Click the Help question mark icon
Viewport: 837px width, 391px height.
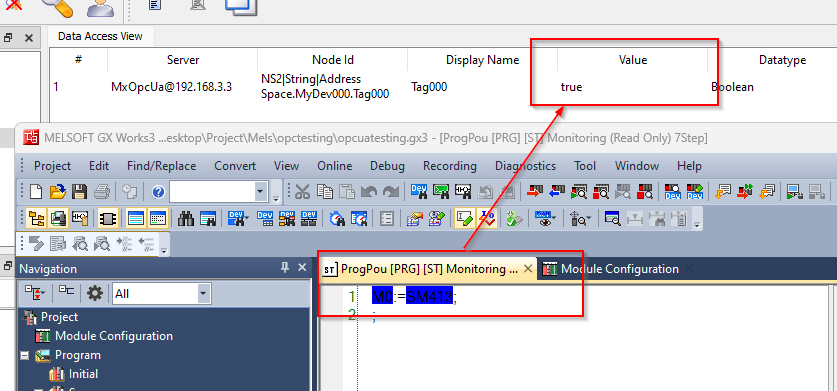tap(159, 191)
